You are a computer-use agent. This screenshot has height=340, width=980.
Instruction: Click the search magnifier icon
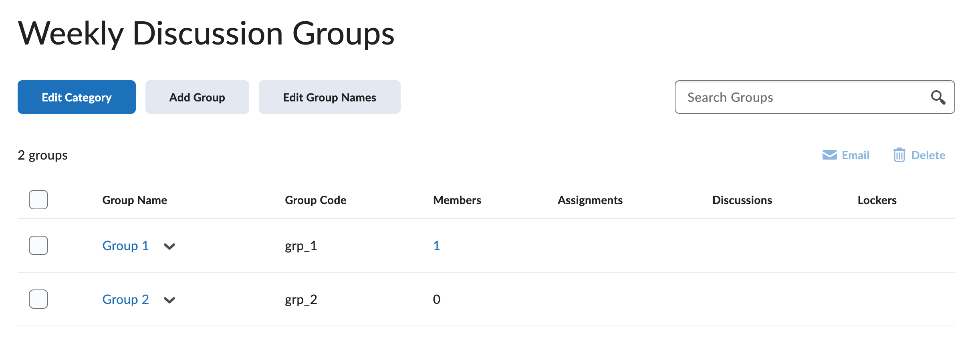(x=938, y=97)
